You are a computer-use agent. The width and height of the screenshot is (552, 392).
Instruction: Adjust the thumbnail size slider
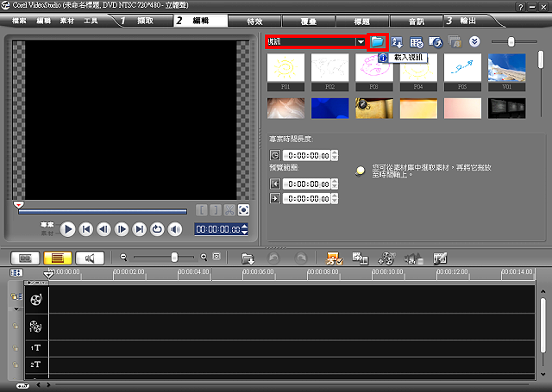pos(511,42)
